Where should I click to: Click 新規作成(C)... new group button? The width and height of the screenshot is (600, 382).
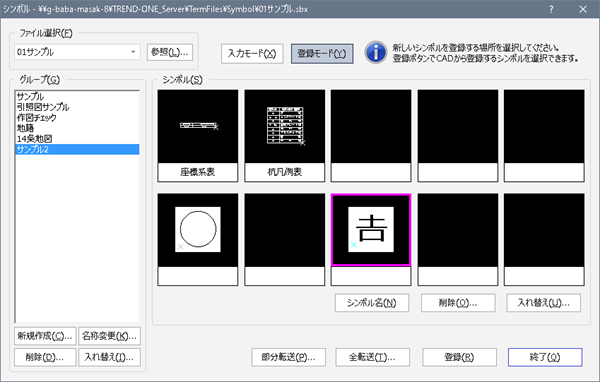45,336
